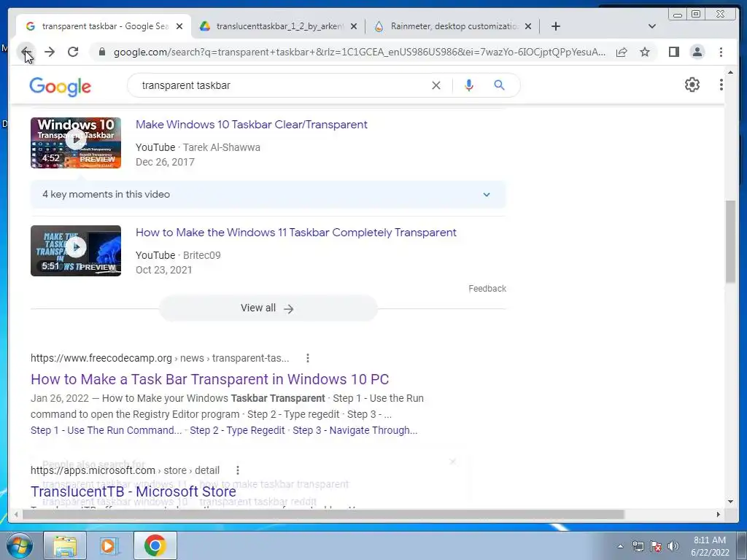This screenshot has width=747, height=560.
Task: Click the browser forward arrow
Action: (50, 52)
